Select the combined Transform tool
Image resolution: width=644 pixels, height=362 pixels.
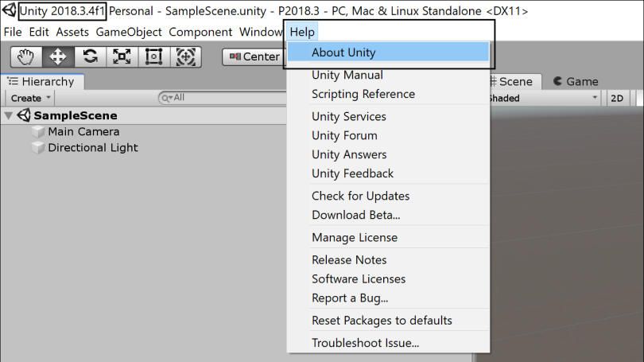click(x=185, y=56)
